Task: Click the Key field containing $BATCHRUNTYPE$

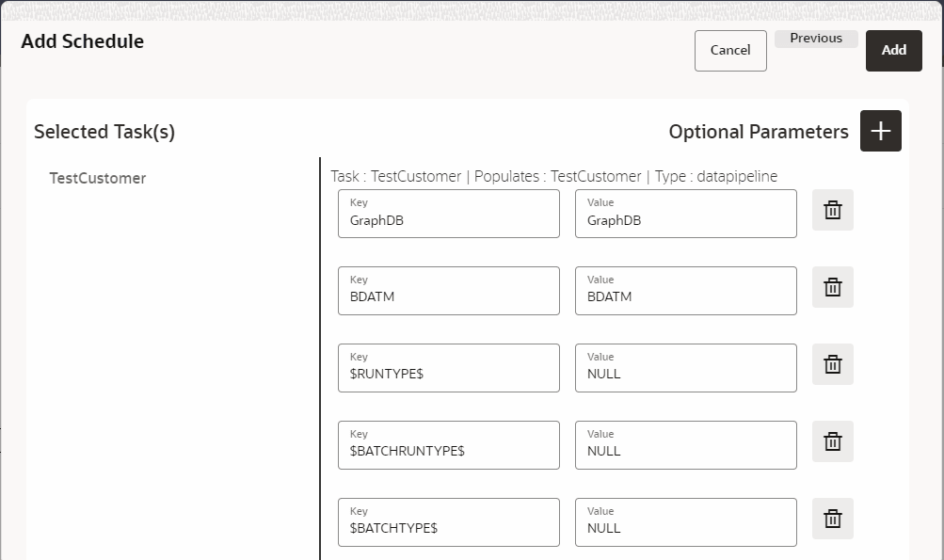Action: coord(448,452)
